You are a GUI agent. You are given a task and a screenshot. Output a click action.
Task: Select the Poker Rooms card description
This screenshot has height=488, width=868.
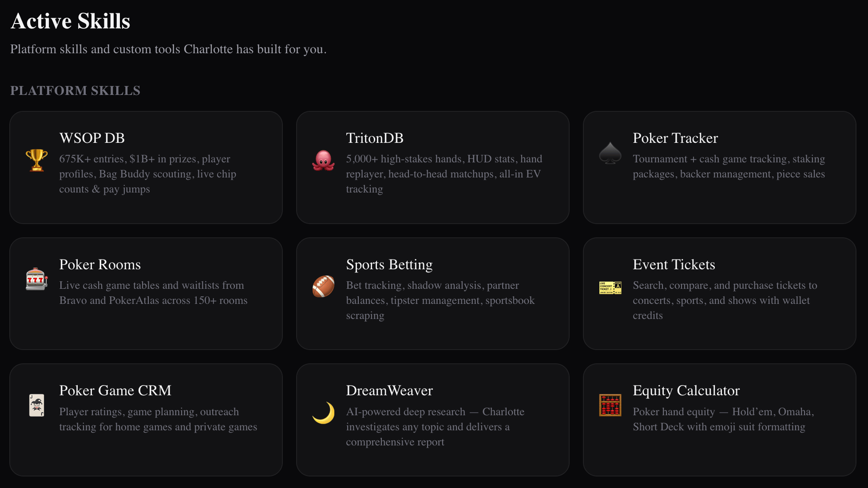pos(153,293)
